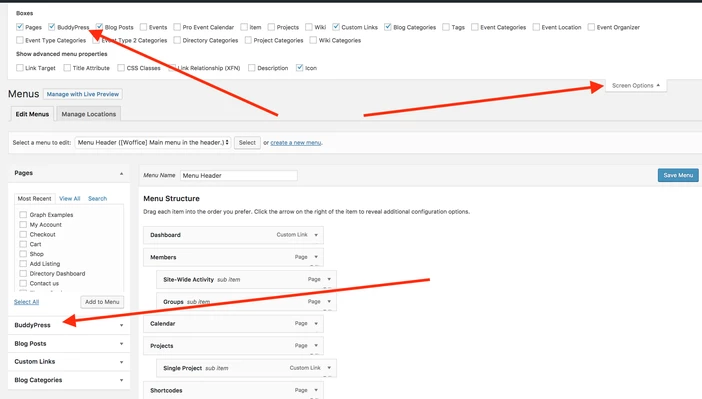Screen dimensions: 702x399
Task: Check the My Account page
Action: pyautogui.click(x=23, y=224)
